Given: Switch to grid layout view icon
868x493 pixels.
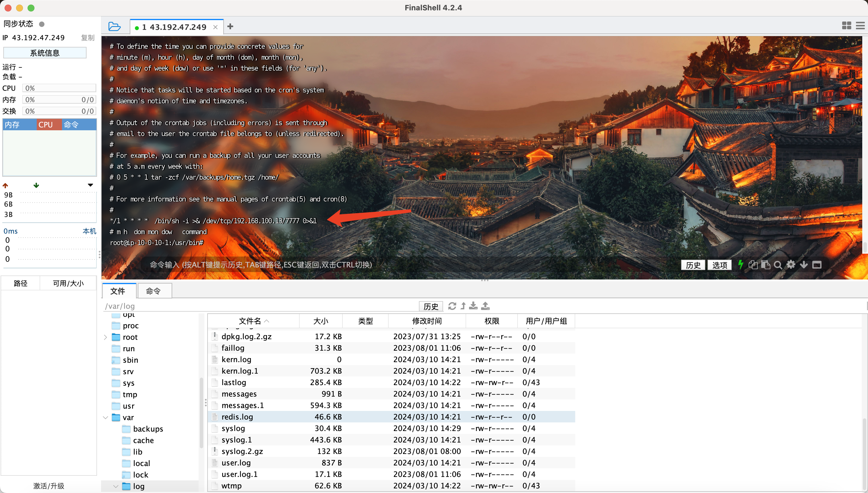Looking at the screenshot, I should point(846,26).
